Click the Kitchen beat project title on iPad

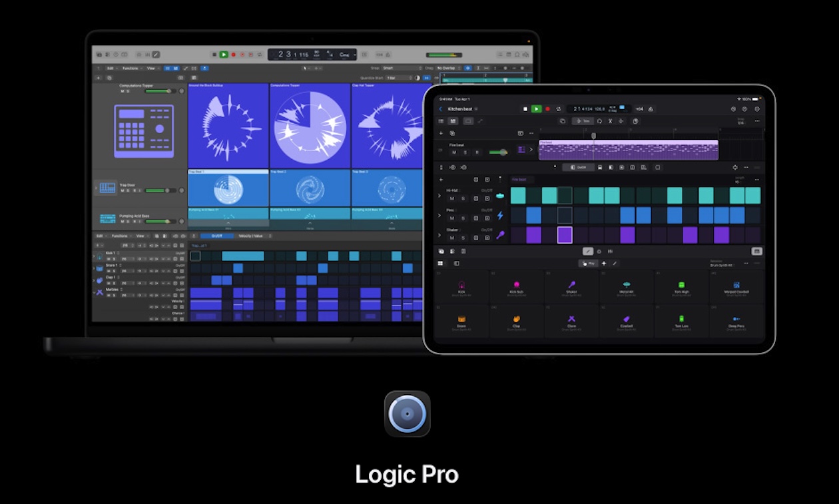[460, 109]
